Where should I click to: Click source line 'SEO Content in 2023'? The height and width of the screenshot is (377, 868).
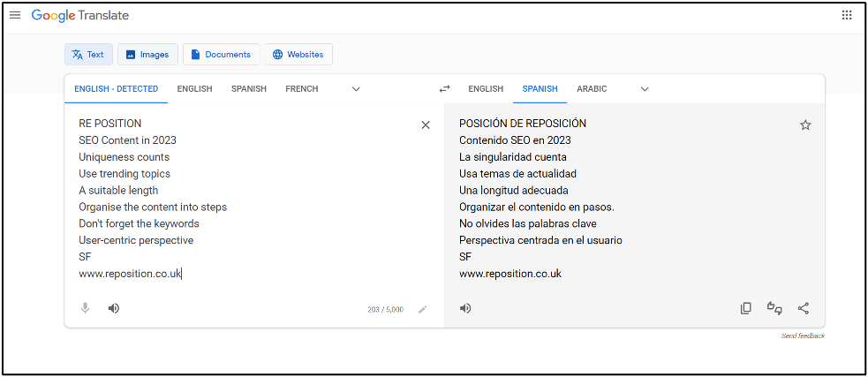[127, 140]
